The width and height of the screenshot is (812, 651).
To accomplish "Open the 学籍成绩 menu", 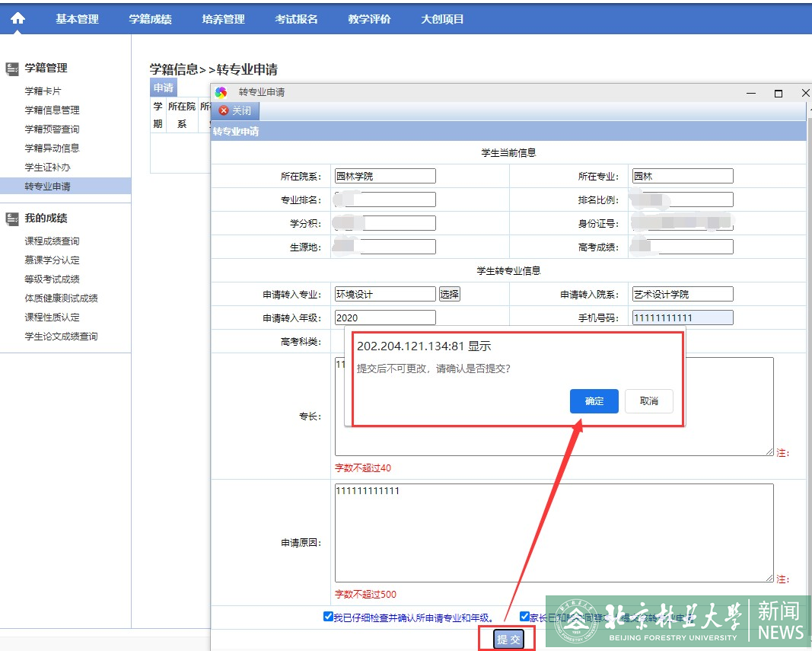I will pos(150,19).
